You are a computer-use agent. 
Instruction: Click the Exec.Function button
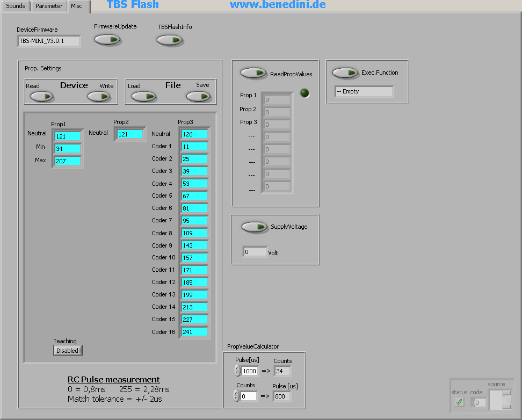345,73
